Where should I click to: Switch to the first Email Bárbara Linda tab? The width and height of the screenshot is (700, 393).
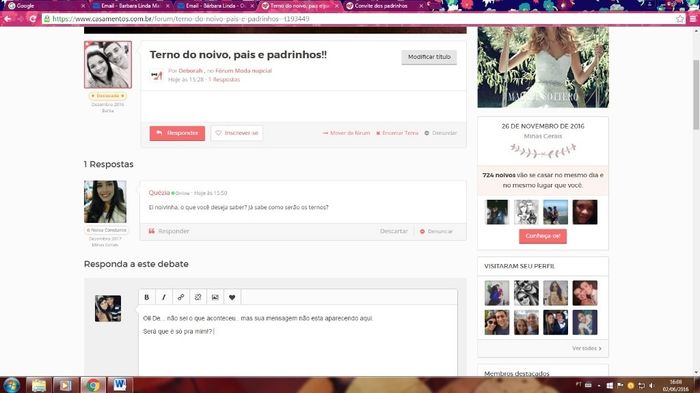click(129, 6)
